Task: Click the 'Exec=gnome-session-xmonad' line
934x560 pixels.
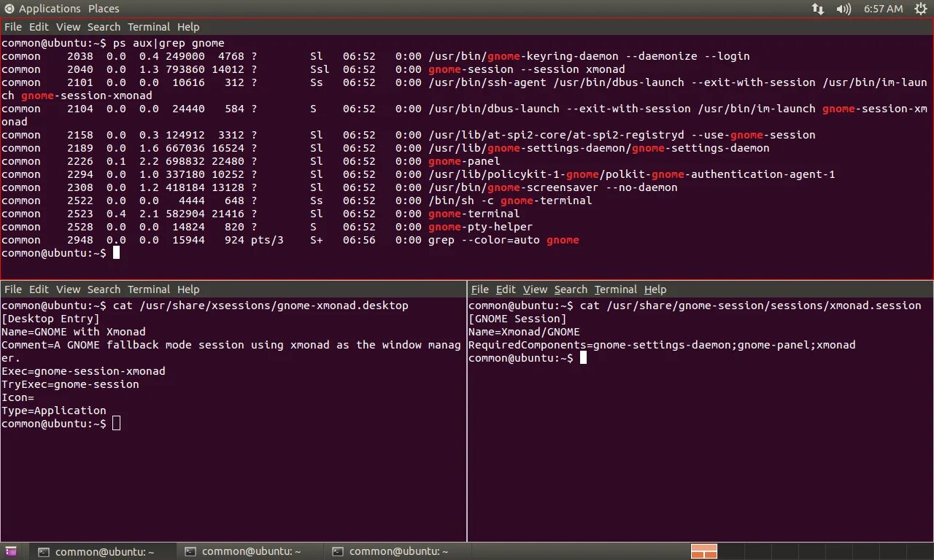Action: click(83, 371)
